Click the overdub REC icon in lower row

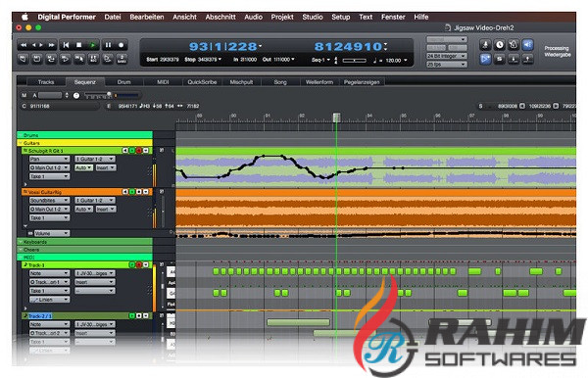[x=93, y=59]
